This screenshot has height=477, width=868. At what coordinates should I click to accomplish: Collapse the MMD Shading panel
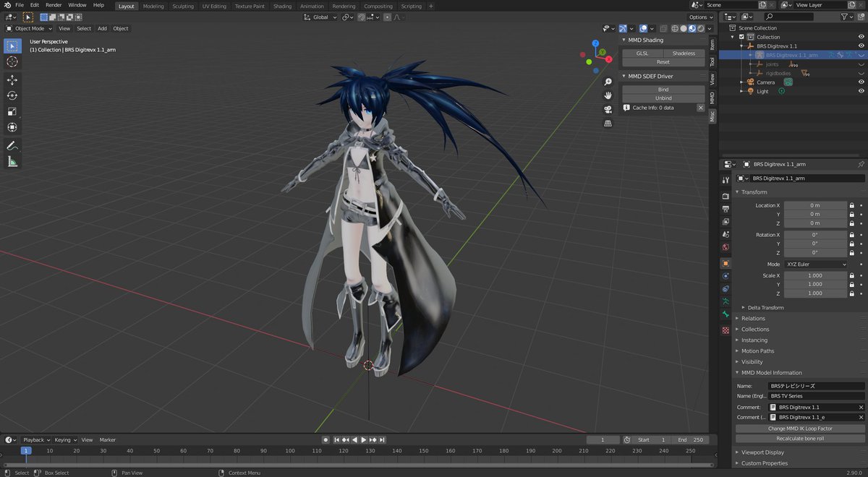[644, 40]
